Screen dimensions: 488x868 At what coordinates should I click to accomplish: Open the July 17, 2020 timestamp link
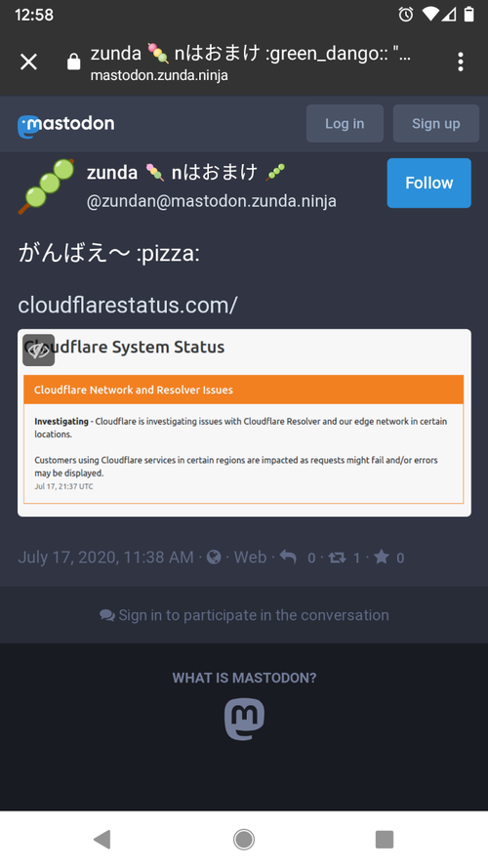pos(105,557)
